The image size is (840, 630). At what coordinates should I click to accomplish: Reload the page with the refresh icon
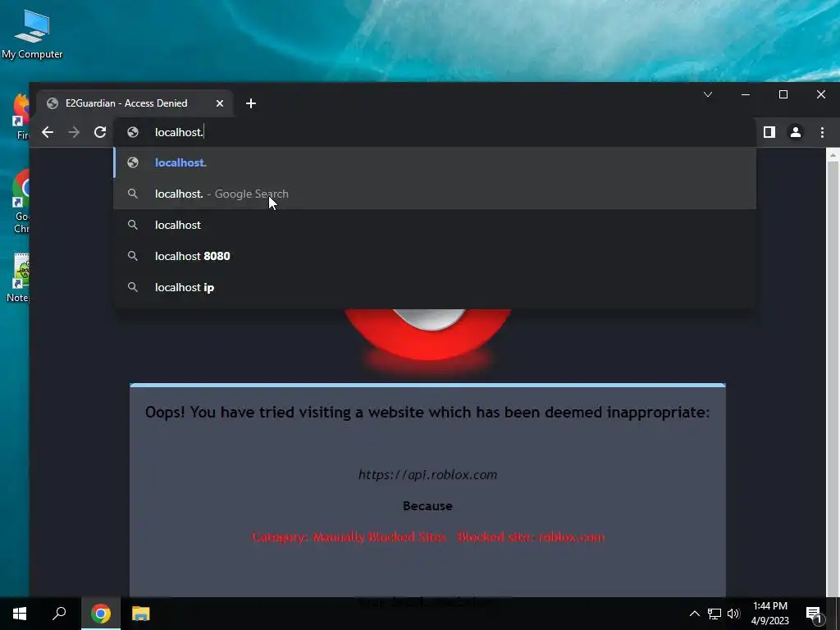coord(100,132)
